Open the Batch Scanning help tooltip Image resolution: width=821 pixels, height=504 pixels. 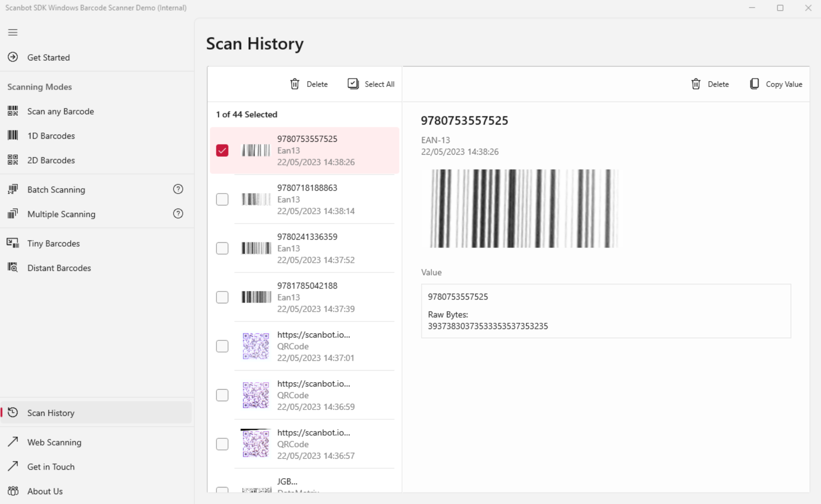click(178, 189)
